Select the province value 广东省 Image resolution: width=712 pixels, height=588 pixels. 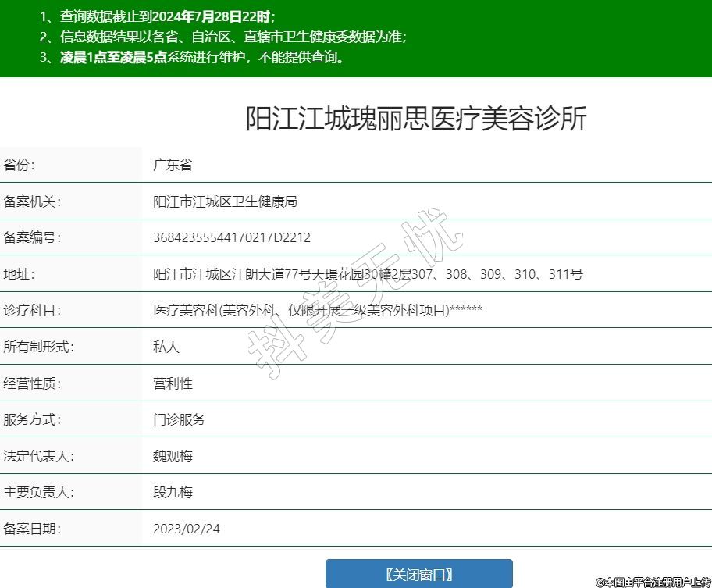click(173, 165)
